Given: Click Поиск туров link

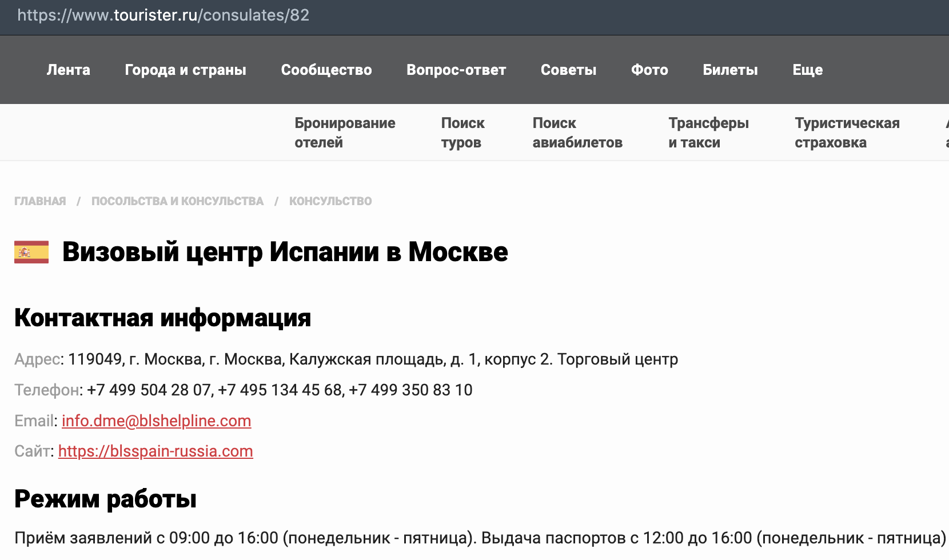Looking at the screenshot, I should coord(462,133).
